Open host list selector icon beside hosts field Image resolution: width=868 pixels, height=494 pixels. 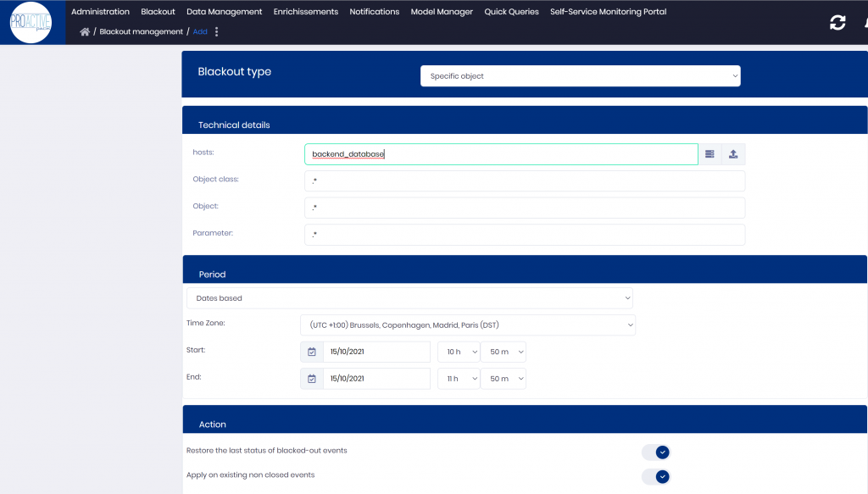[x=709, y=154]
